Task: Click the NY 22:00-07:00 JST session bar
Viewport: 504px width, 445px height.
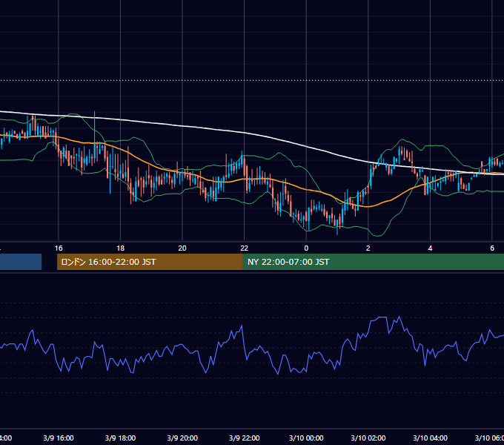Action: point(373,262)
